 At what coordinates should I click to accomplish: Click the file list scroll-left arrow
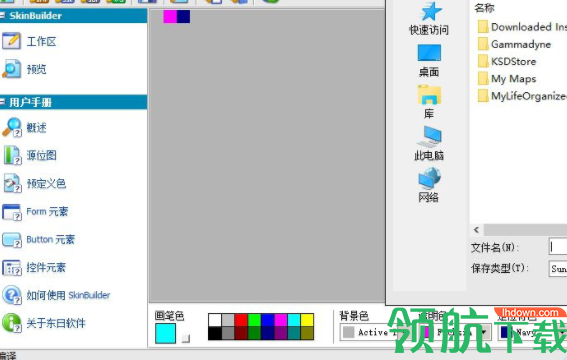pyautogui.click(x=477, y=230)
